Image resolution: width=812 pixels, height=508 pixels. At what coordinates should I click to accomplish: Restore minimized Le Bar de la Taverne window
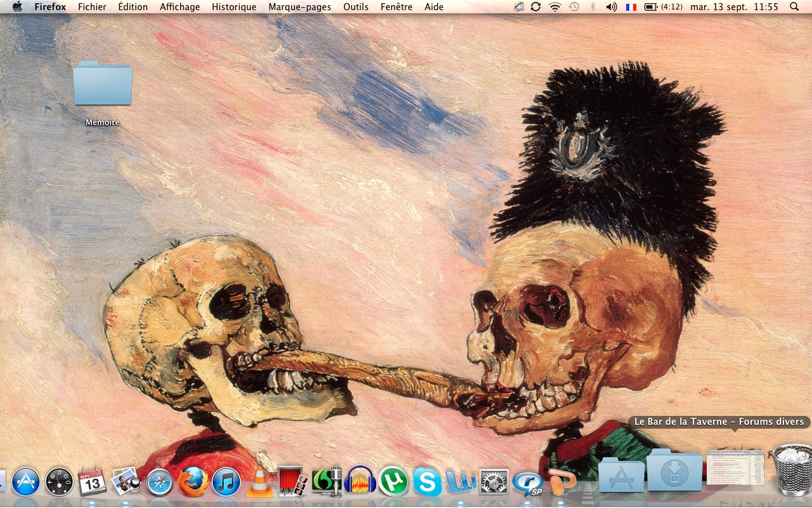(735, 467)
